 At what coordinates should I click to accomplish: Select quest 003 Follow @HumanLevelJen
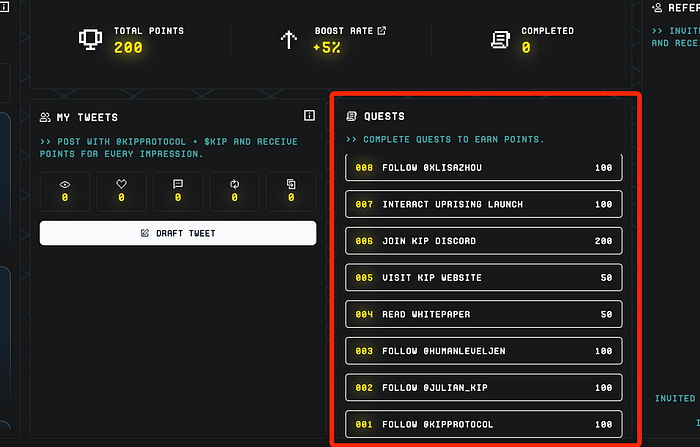click(484, 351)
